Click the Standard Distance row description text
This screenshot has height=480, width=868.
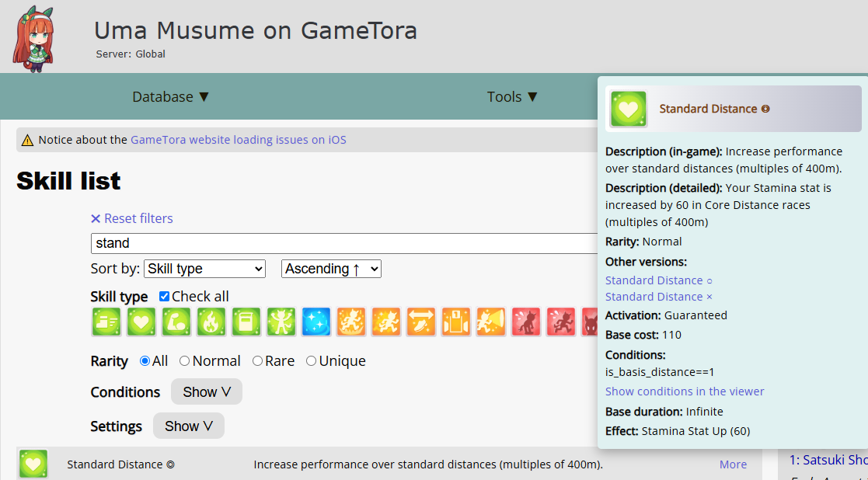[428, 464]
